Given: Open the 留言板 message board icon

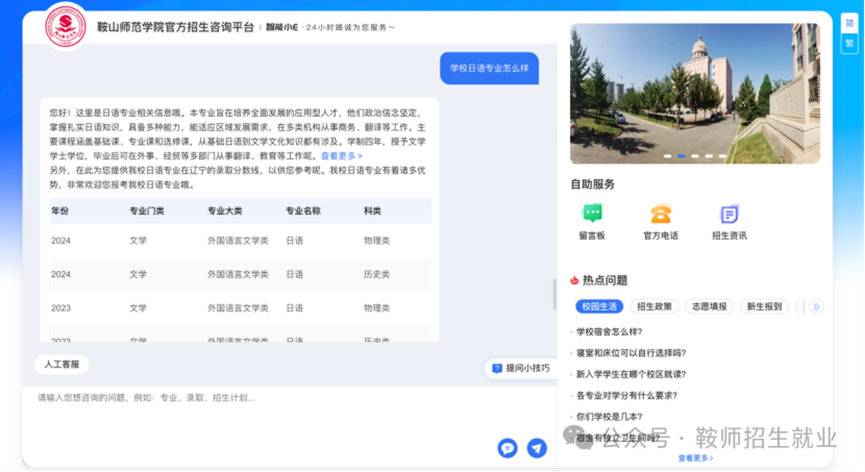Looking at the screenshot, I should [592, 215].
